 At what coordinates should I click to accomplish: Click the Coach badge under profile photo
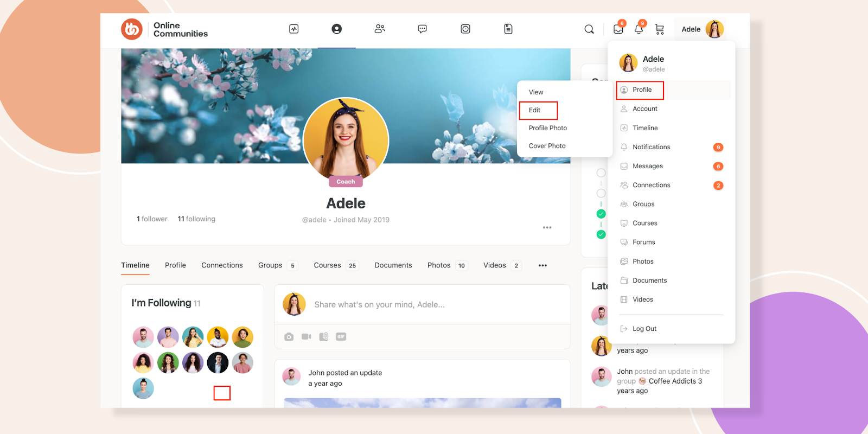(x=346, y=182)
